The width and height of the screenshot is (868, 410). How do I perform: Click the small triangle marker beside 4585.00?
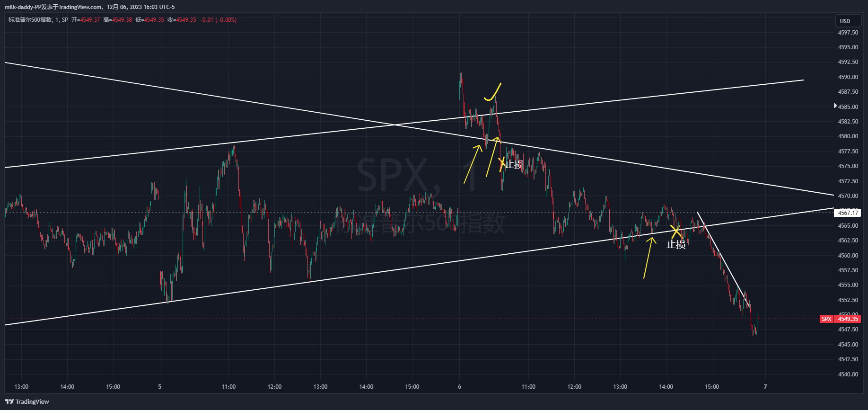(835, 106)
